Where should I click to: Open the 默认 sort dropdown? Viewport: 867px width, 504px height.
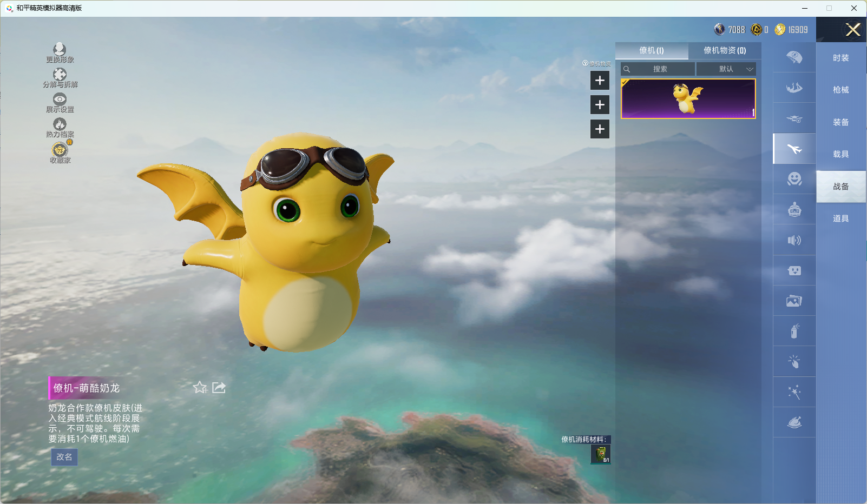tap(726, 69)
